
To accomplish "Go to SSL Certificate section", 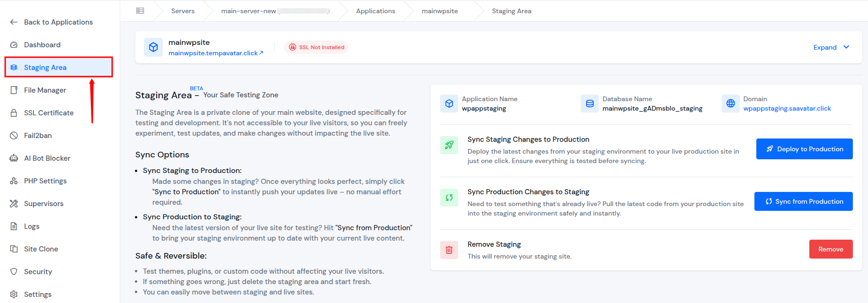I will tap(60, 113).
